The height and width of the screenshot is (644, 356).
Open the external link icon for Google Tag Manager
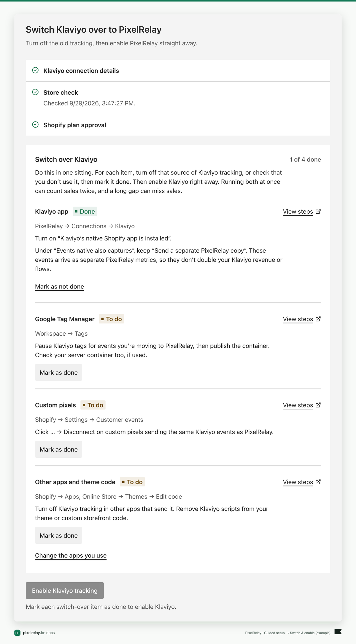click(318, 319)
